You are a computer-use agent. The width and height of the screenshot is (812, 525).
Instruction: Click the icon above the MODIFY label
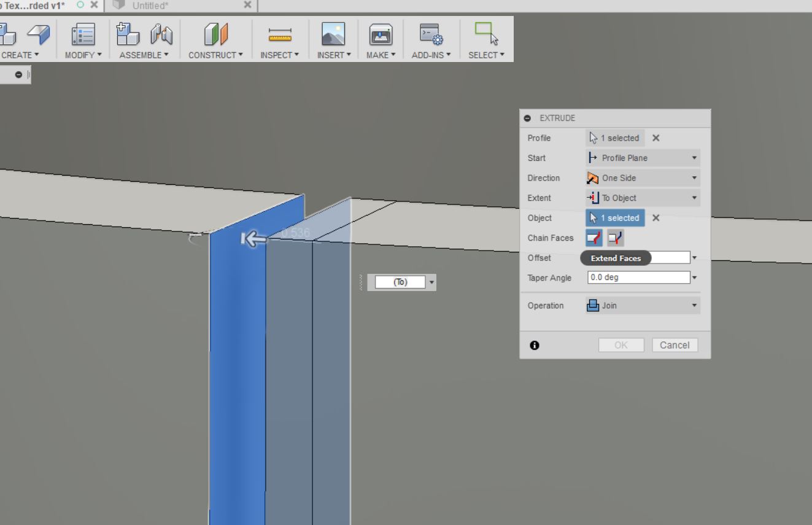83,34
